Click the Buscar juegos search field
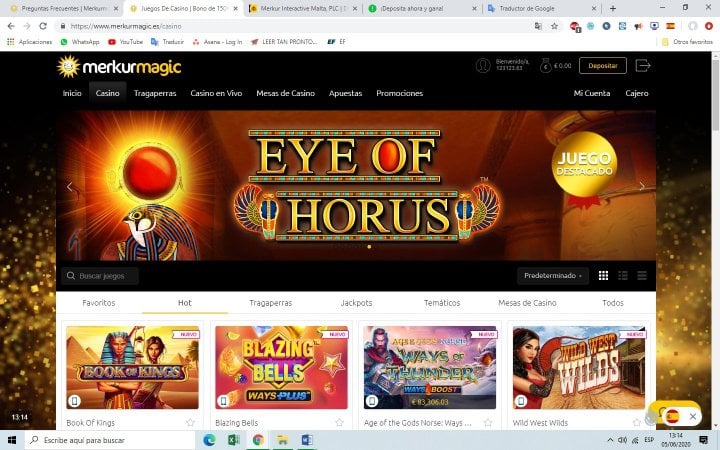The height and width of the screenshot is (450, 720). click(x=100, y=276)
